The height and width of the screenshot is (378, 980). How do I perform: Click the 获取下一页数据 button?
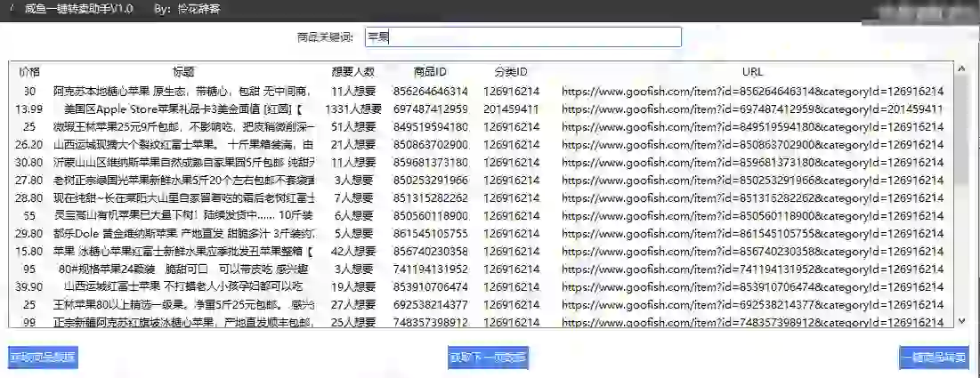(x=488, y=358)
